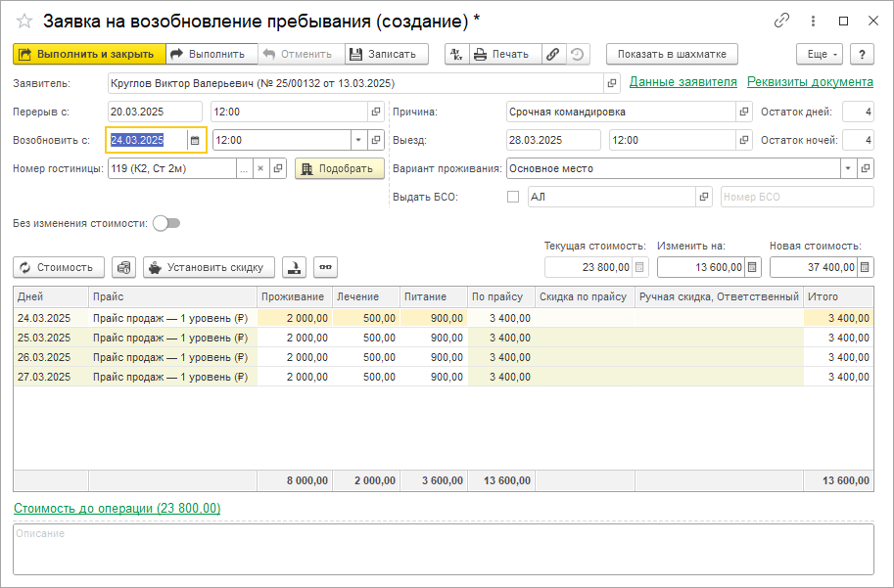Image resolution: width=894 pixels, height=588 pixels.
Task: Expand the Вариант проживания dropdown
Action: pyautogui.click(x=847, y=168)
